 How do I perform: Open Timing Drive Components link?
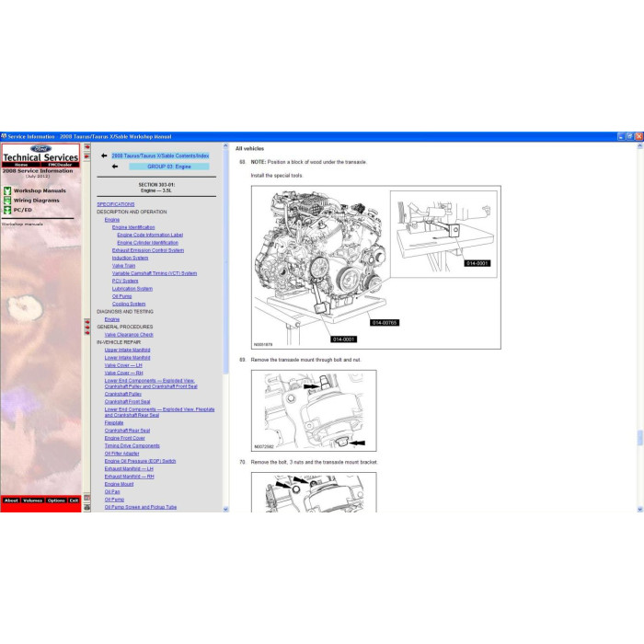point(132,445)
